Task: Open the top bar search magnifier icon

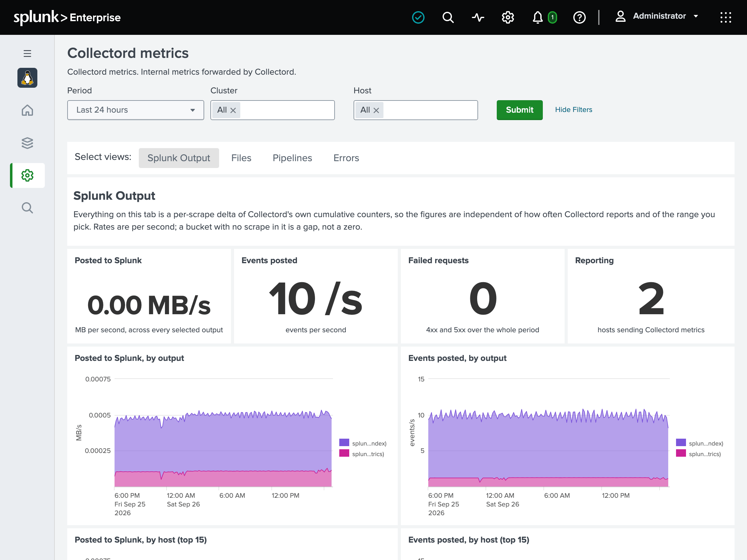Action: [x=448, y=17]
